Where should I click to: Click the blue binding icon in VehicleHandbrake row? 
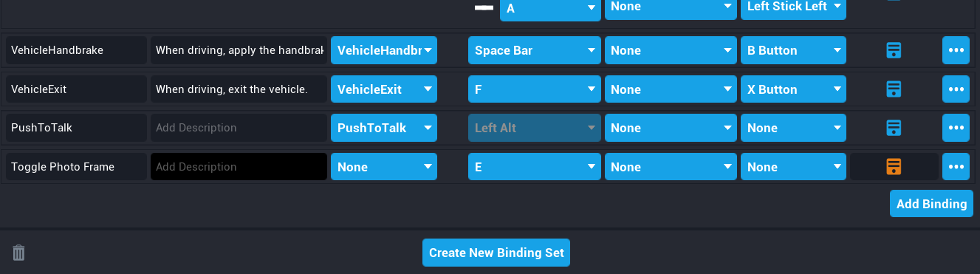(894, 51)
